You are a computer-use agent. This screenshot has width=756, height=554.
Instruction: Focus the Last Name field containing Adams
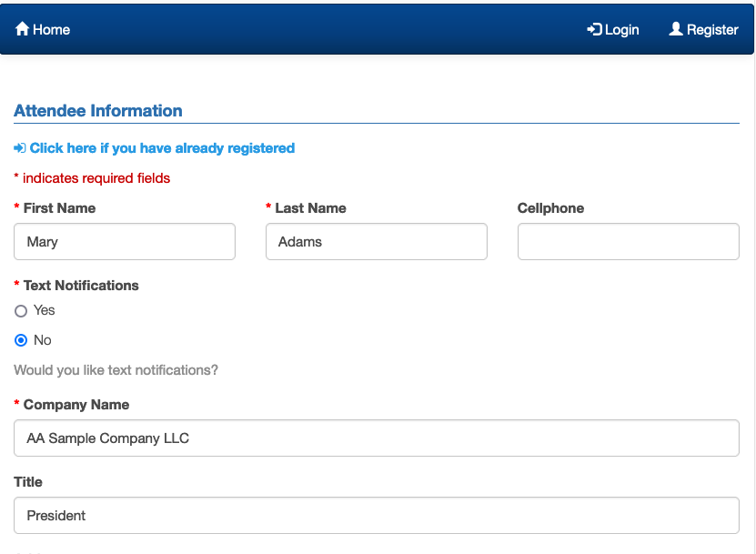coord(376,242)
